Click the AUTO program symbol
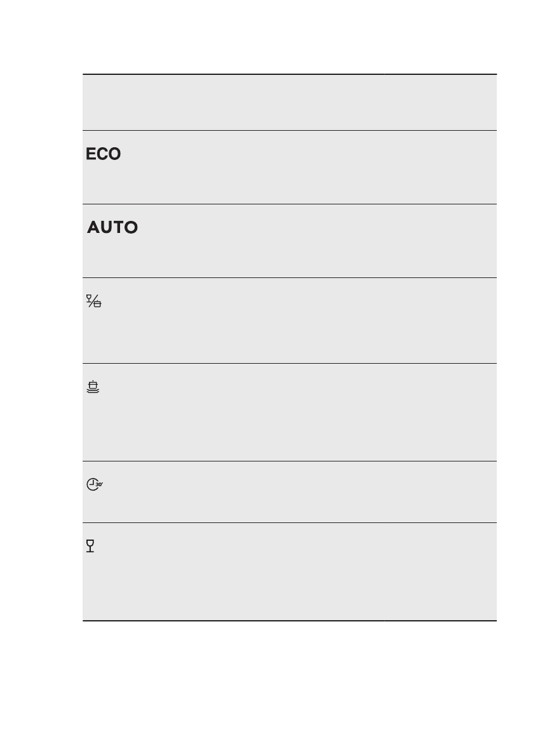 pyautogui.click(x=112, y=227)
